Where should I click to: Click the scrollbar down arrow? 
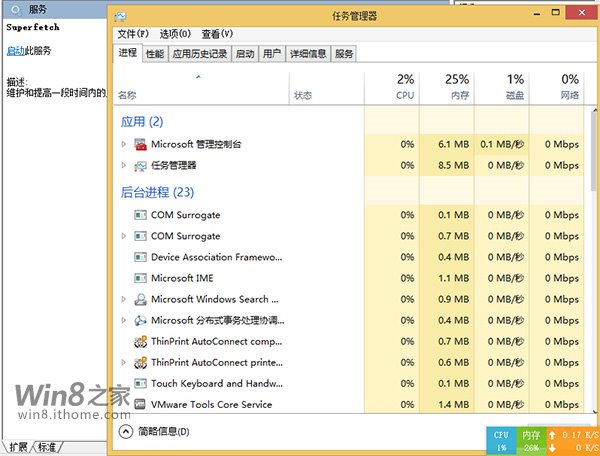pyautogui.click(x=595, y=411)
